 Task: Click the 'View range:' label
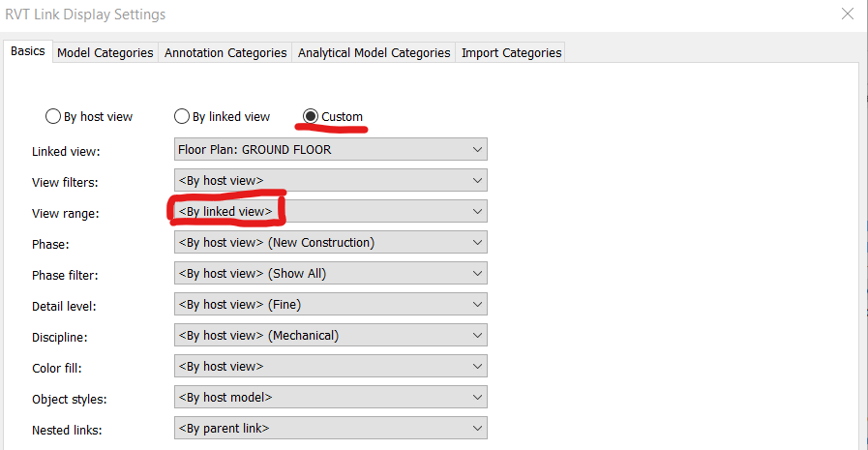(x=66, y=214)
